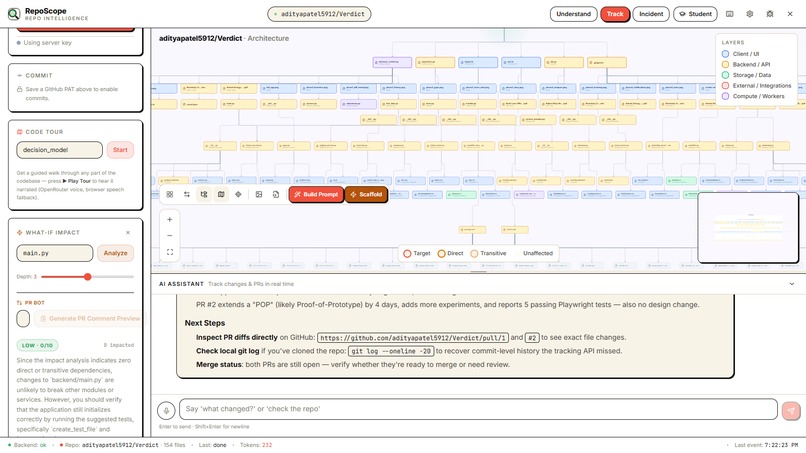Toggle the tree hierarchy view icon
Viewport: 806px width, 453px height.
point(204,194)
